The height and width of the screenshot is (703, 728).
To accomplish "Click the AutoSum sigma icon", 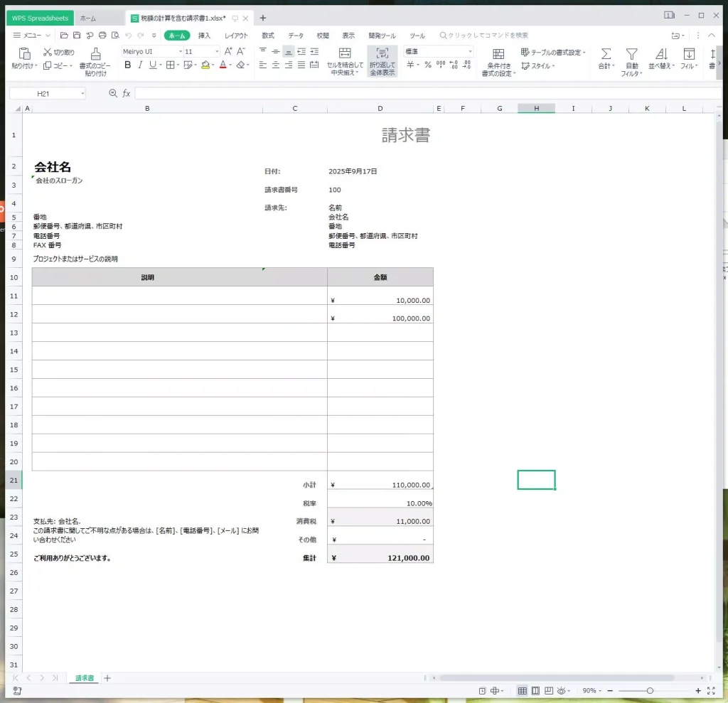I will (x=606, y=54).
